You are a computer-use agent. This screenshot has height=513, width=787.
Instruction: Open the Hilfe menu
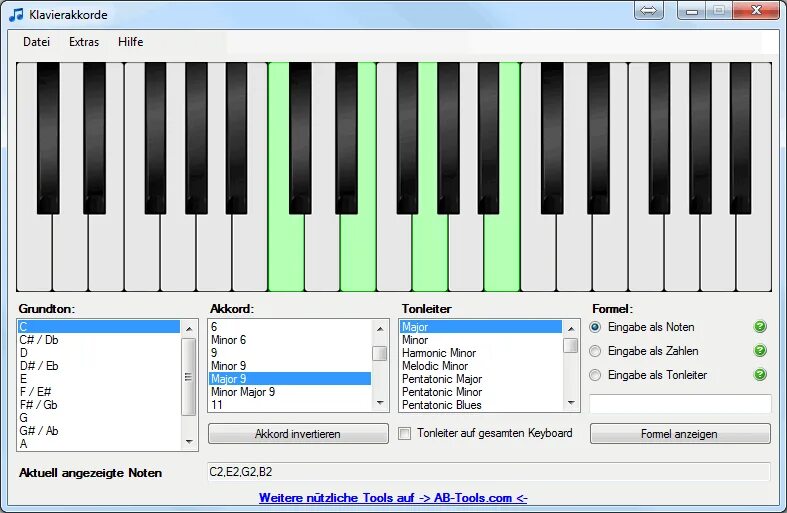[130, 42]
